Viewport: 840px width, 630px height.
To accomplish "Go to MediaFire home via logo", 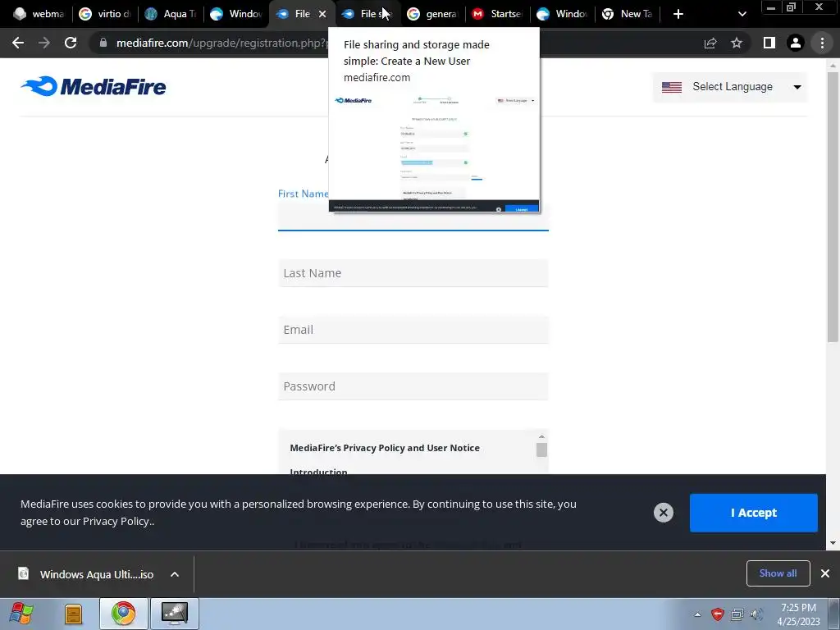I will click(94, 86).
